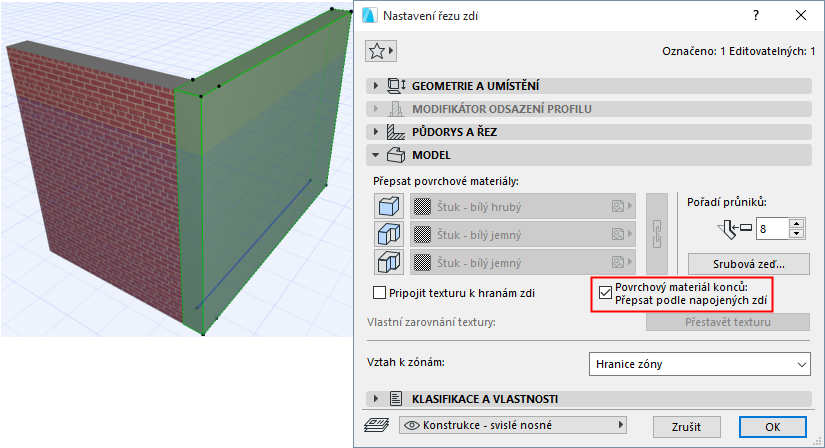The image size is (825, 448).
Task: Open the Favorites star menu
Action: (x=380, y=52)
